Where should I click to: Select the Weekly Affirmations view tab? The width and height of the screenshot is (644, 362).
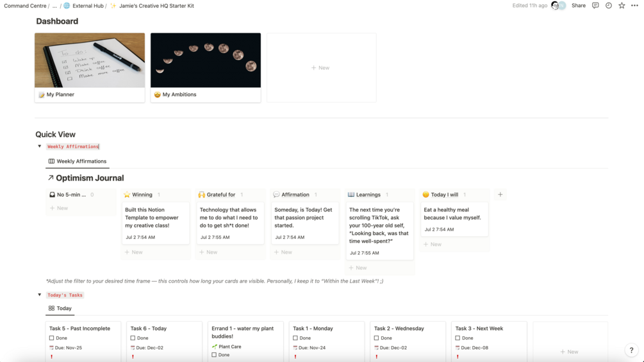pos(77,161)
